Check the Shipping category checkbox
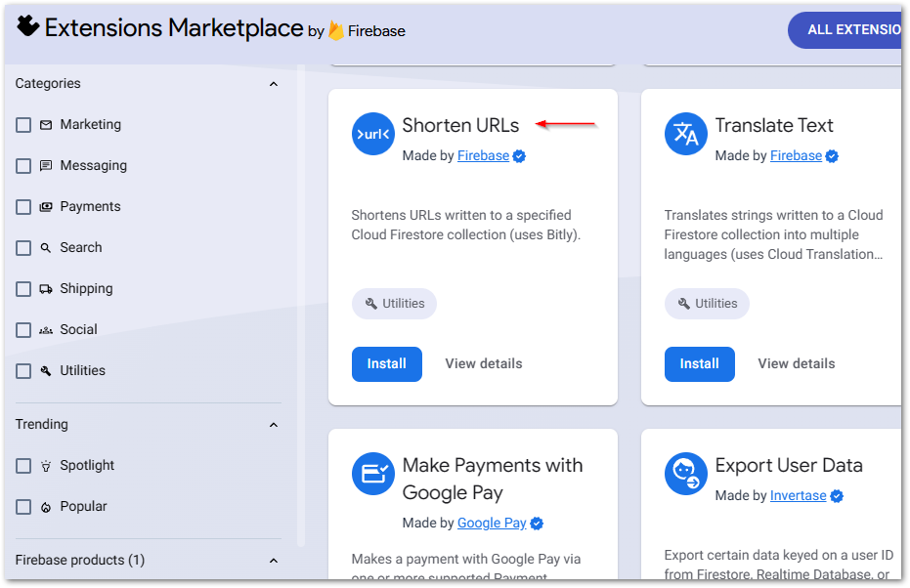This screenshot has height=588, width=910. click(x=23, y=289)
